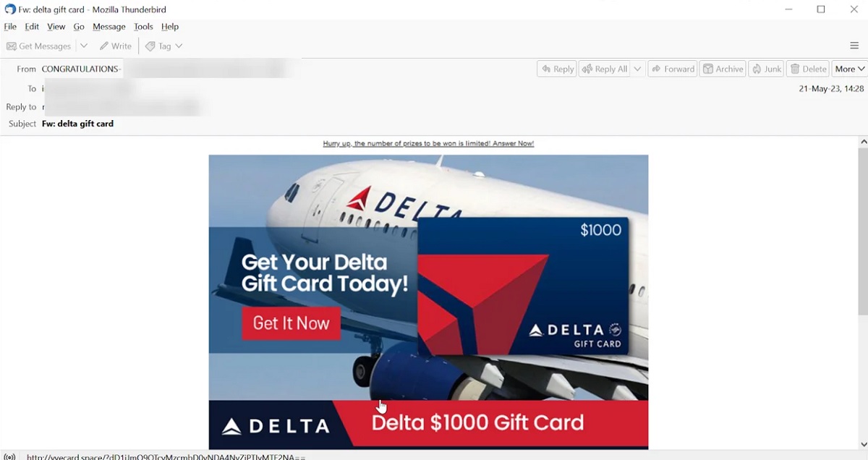This screenshot has width=868, height=460.
Task: Open the Thunderbird hamburger app menu
Action: tap(854, 46)
